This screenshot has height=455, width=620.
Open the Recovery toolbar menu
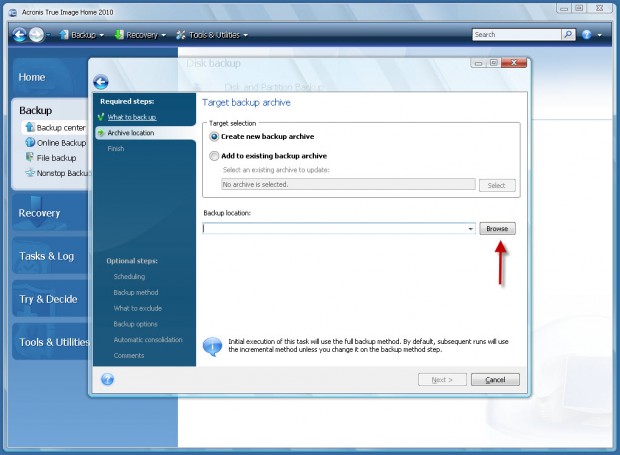pos(140,35)
